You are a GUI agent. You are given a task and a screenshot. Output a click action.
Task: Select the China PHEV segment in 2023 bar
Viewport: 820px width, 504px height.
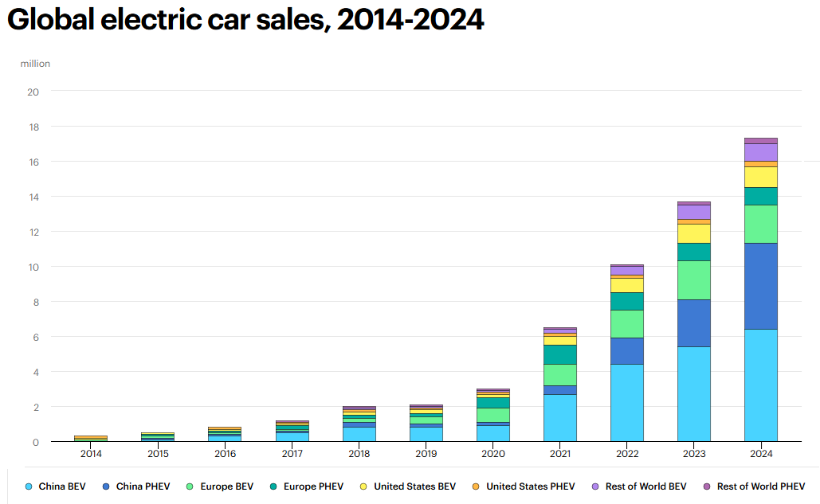coord(693,322)
